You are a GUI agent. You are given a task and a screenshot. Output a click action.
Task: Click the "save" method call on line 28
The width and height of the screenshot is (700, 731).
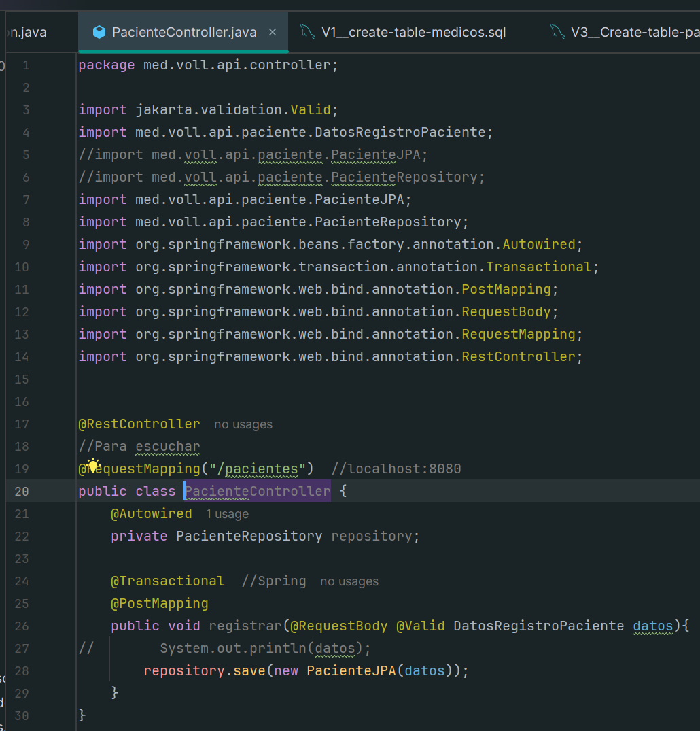249,671
